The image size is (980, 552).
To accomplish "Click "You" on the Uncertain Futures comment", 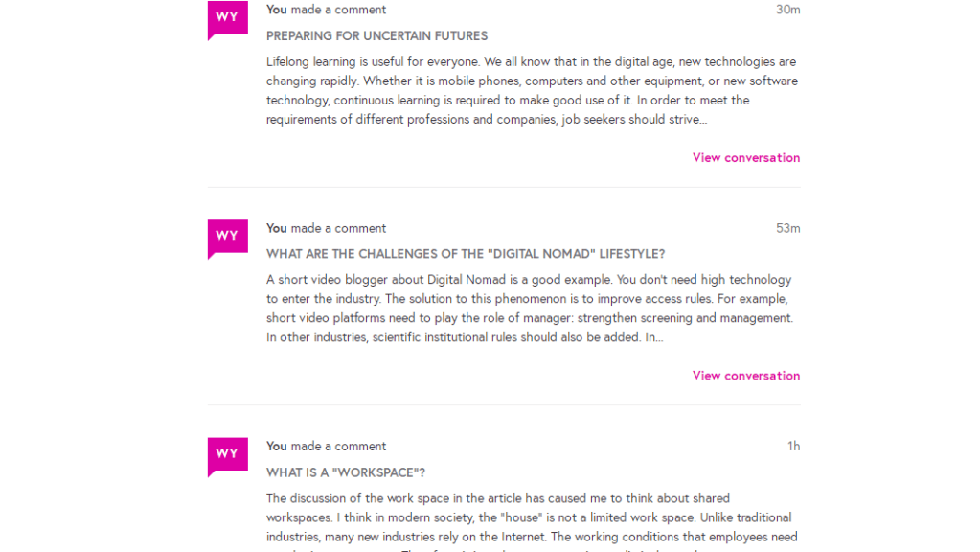I will 277,10.
